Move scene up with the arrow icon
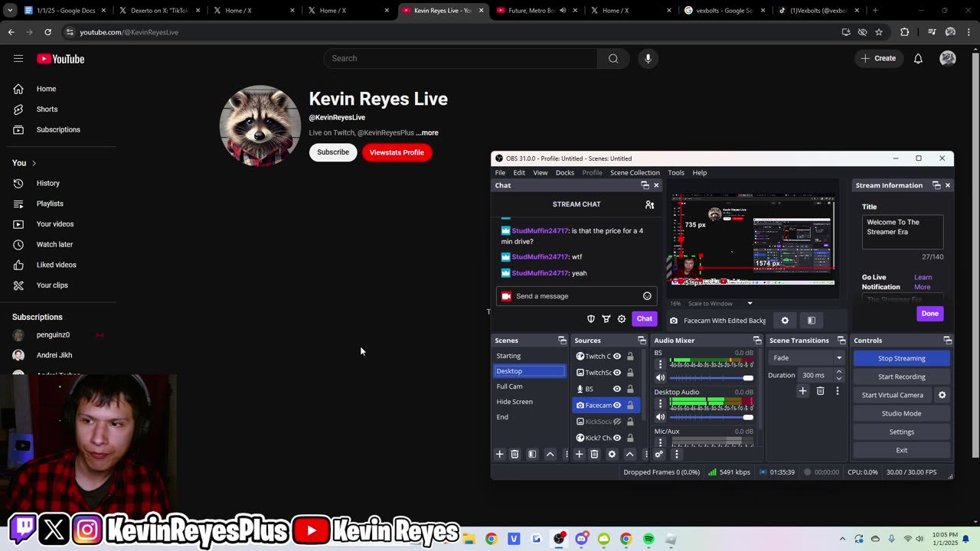 click(x=550, y=455)
